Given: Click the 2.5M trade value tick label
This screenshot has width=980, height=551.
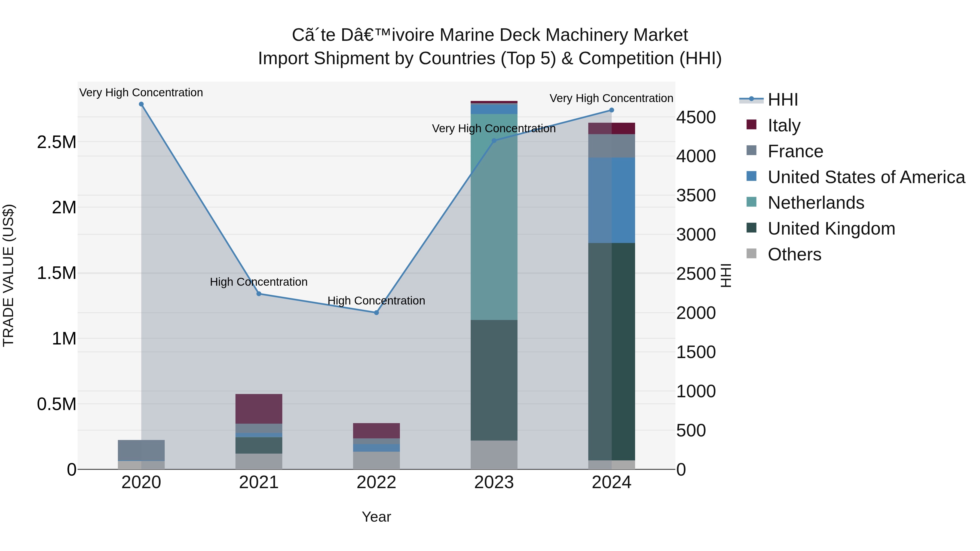Looking at the screenshot, I should point(56,142).
